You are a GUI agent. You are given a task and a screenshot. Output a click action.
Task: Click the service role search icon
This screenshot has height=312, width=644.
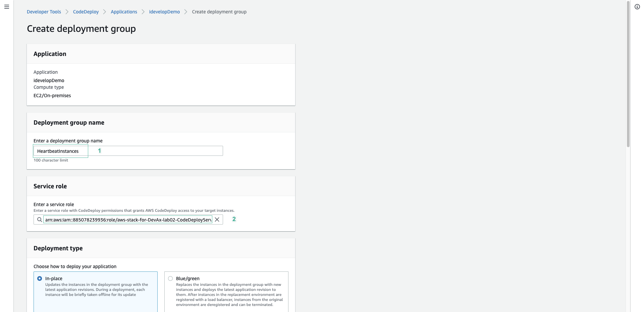click(40, 220)
